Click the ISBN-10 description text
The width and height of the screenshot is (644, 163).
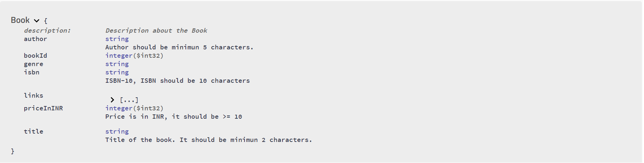[177, 81]
